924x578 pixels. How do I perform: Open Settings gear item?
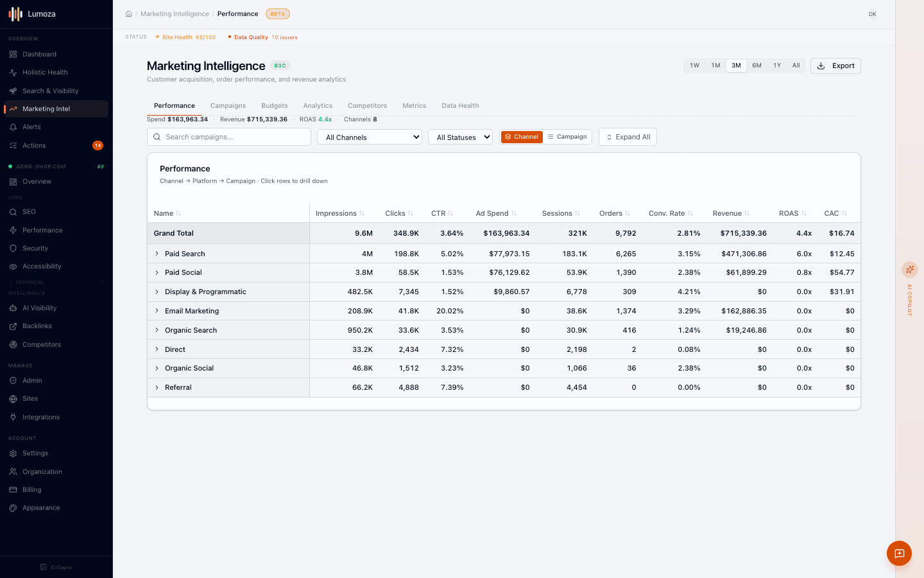coord(56,453)
